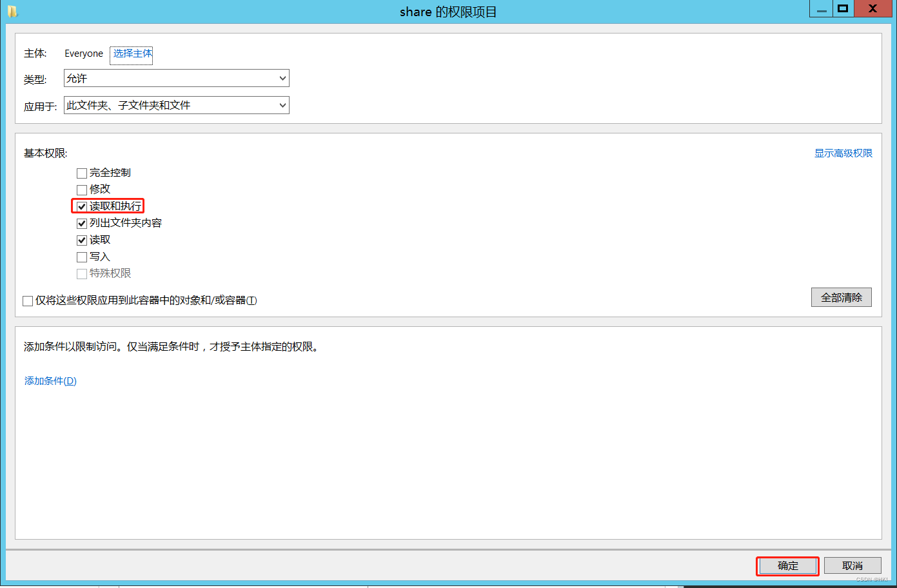The image size is (897, 588).
Task: Enable the 写入 permission checkbox
Action: 82,257
